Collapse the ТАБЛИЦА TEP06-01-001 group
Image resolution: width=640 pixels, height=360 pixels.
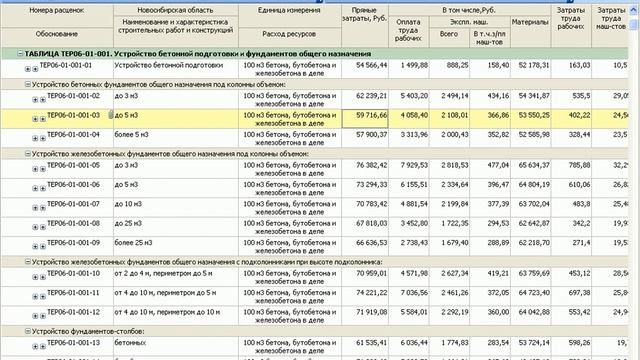click(20, 53)
